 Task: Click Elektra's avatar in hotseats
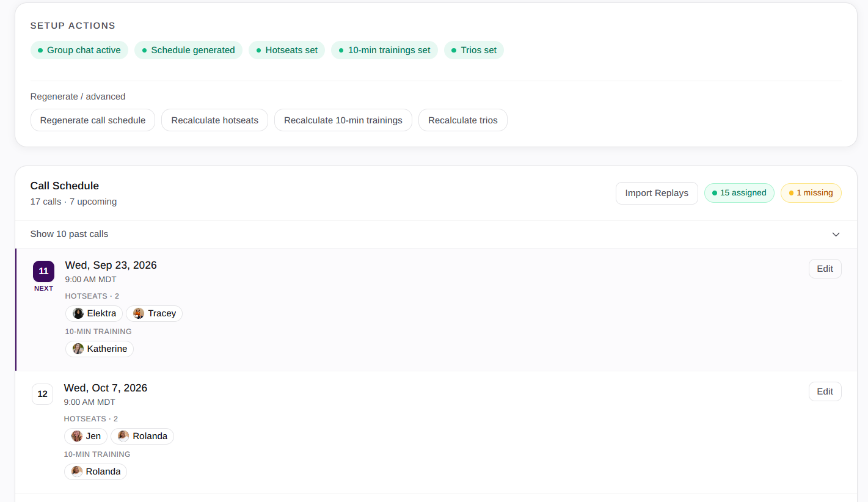point(78,313)
